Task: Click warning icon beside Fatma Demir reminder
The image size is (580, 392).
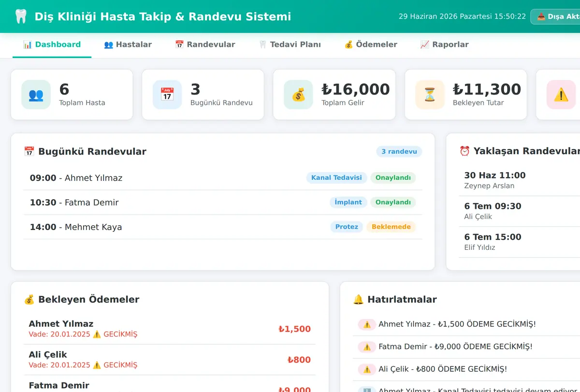Action: point(367,347)
